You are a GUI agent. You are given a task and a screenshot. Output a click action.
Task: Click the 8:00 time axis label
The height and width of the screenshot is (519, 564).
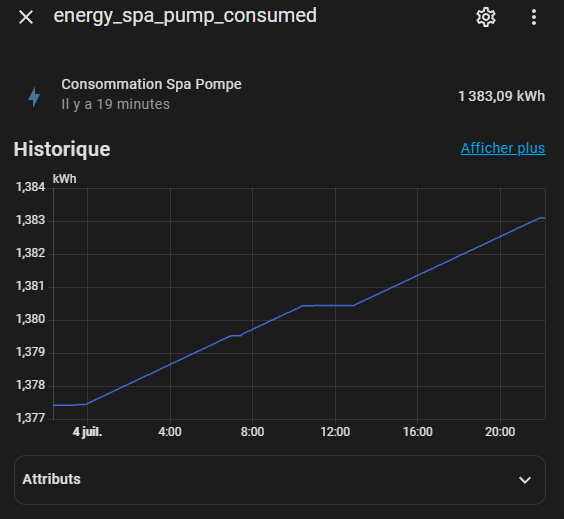coord(252,432)
